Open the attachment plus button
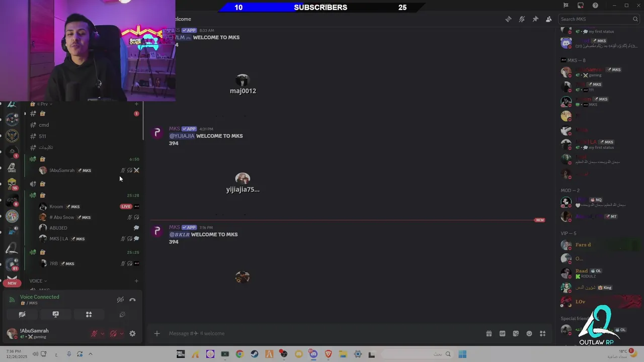 click(x=157, y=333)
